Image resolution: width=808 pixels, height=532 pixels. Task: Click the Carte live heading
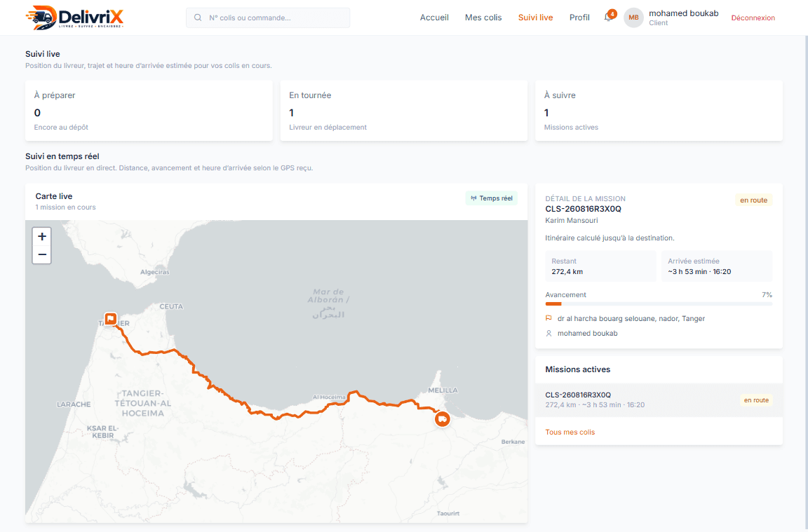[x=53, y=196]
